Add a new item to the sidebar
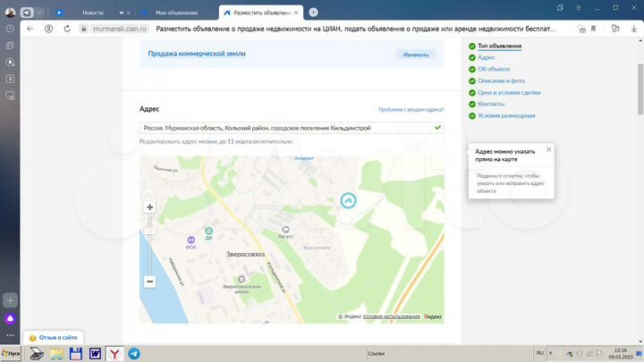Viewport: 644px width, 362px height. (10, 300)
